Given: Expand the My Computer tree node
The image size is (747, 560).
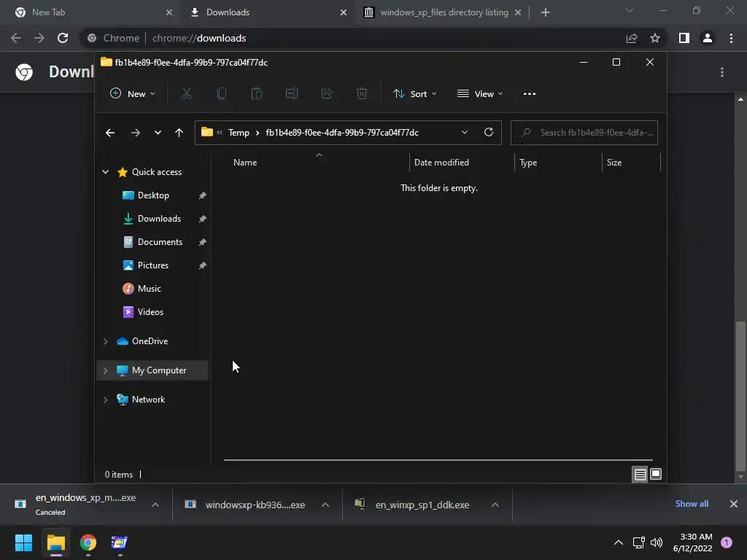Looking at the screenshot, I should 105,370.
